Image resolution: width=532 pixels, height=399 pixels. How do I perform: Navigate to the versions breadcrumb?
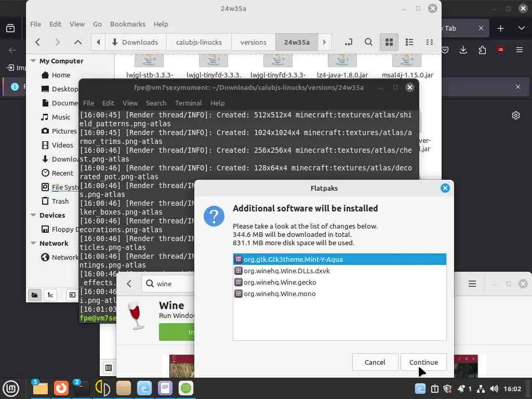[253, 42]
